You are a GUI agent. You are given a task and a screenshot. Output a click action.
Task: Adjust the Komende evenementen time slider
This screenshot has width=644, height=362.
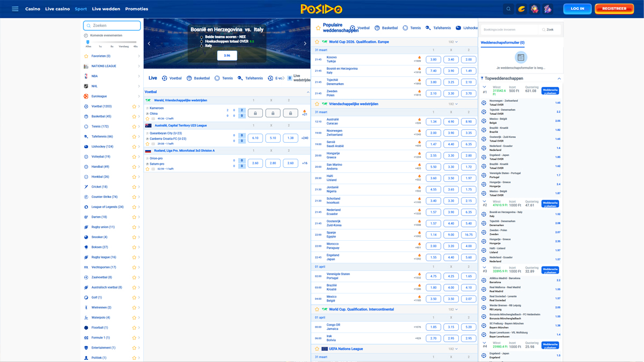coord(88,42)
